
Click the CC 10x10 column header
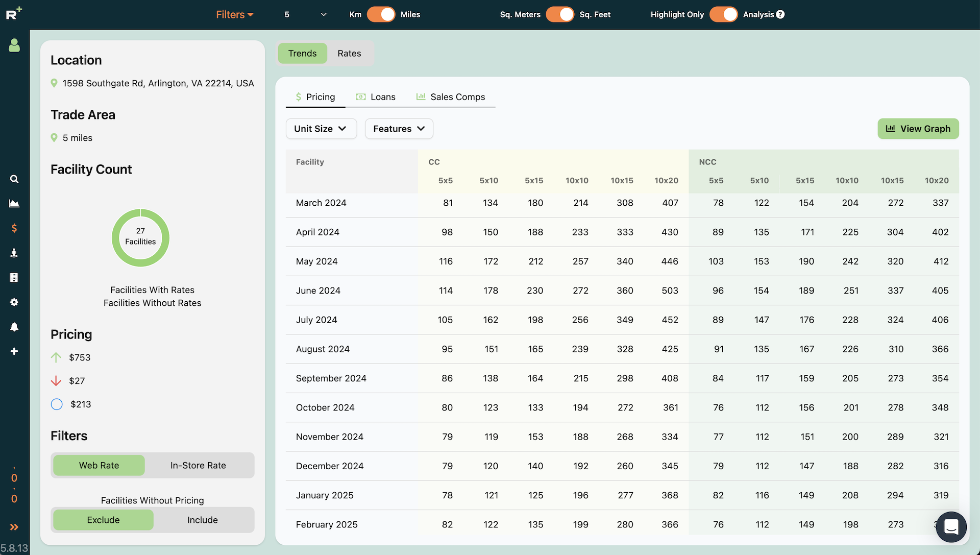(x=577, y=180)
